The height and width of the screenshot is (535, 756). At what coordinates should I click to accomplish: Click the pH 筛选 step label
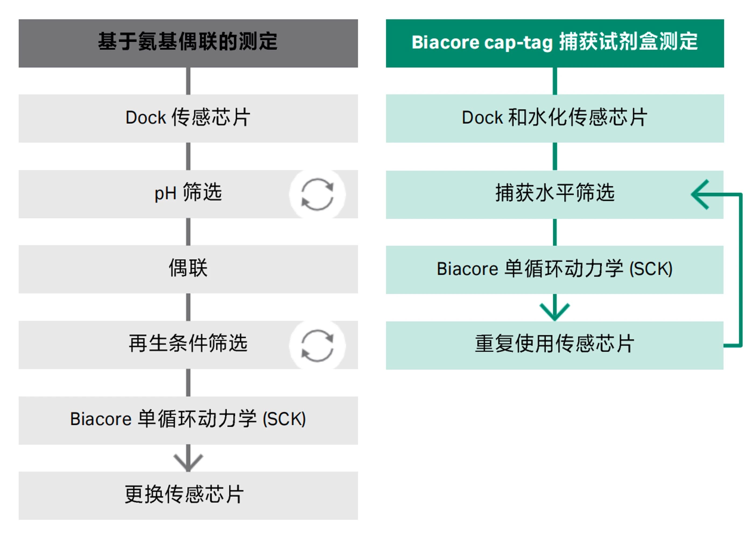click(188, 193)
